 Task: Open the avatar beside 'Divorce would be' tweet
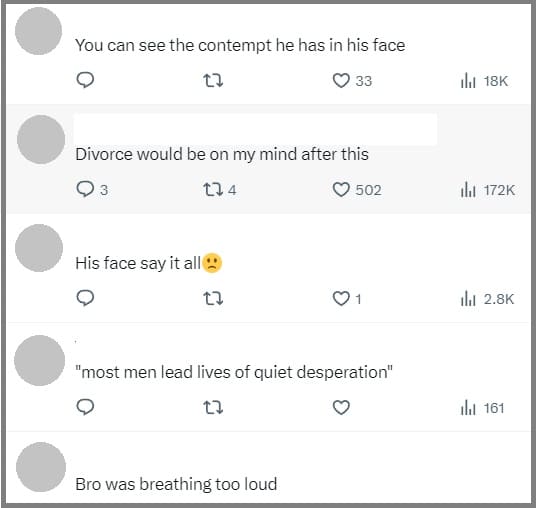tap(41, 139)
